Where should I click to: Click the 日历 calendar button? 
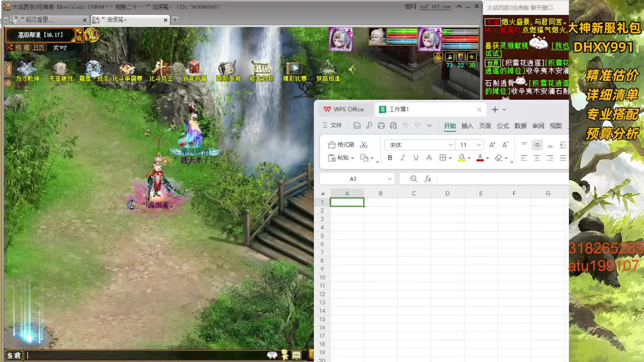click(x=39, y=47)
